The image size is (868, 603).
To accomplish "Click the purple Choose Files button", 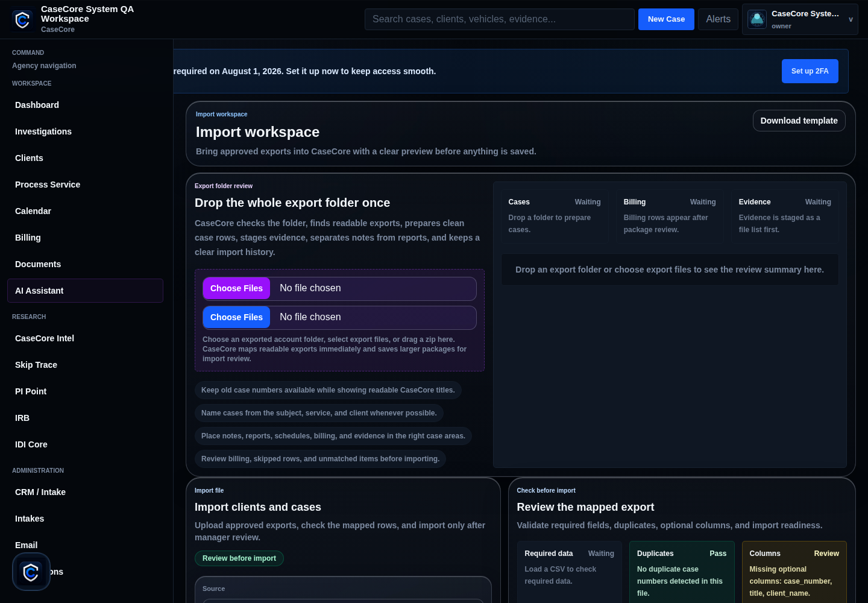I will coord(236,288).
